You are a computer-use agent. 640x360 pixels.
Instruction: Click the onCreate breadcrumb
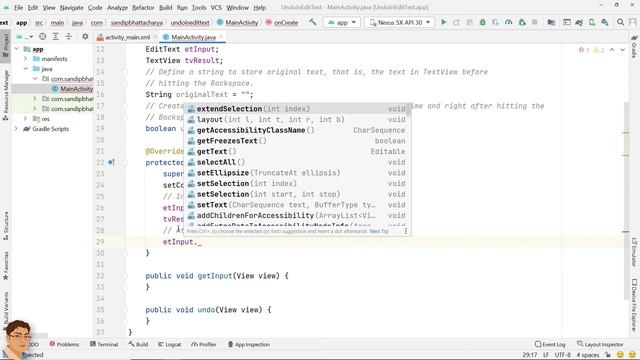coord(282,22)
